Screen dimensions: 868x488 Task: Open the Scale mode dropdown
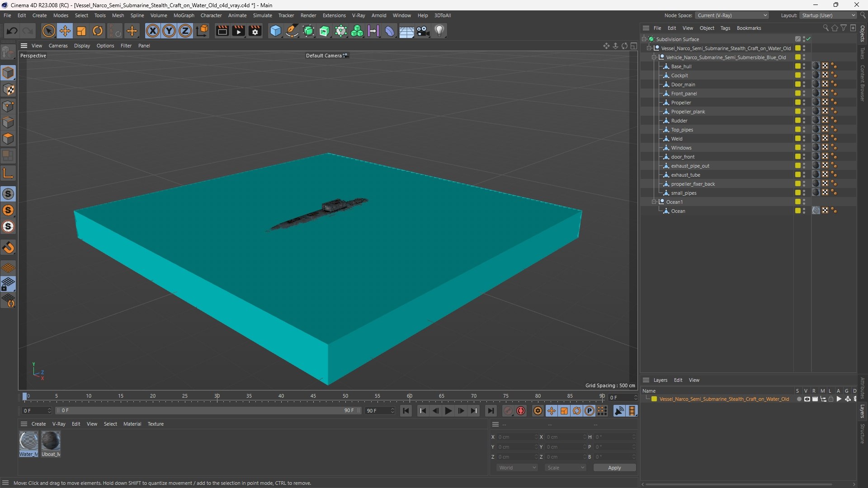[x=565, y=468]
